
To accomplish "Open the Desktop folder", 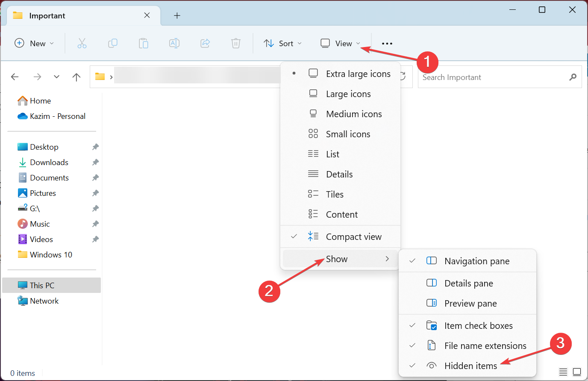I will pyautogui.click(x=38, y=147).
